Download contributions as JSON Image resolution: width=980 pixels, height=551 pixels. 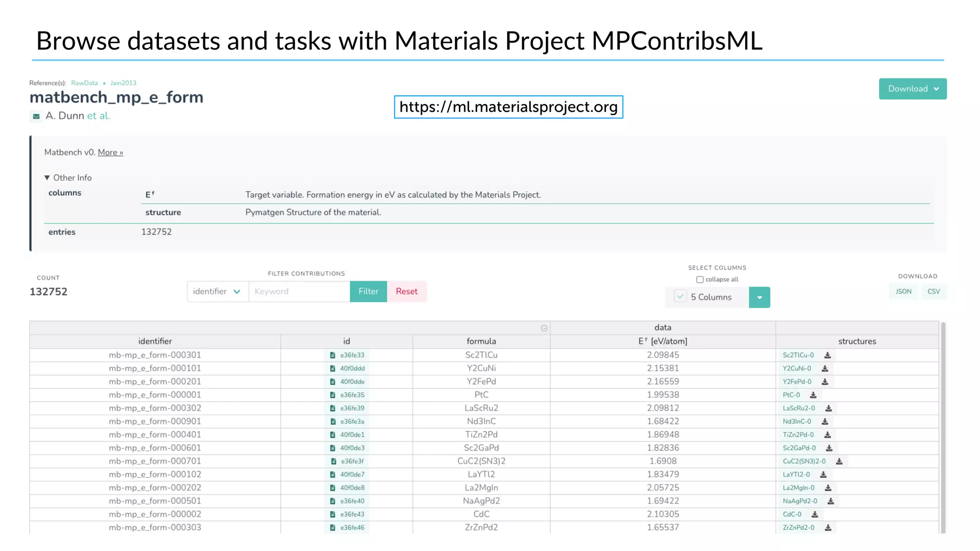point(903,292)
